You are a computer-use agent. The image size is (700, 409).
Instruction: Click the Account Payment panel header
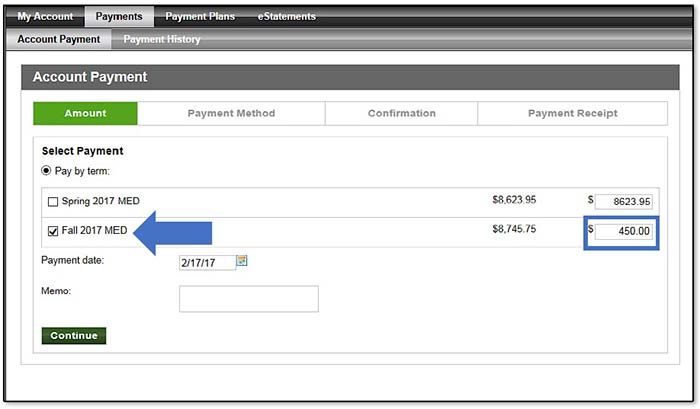coord(350,77)
